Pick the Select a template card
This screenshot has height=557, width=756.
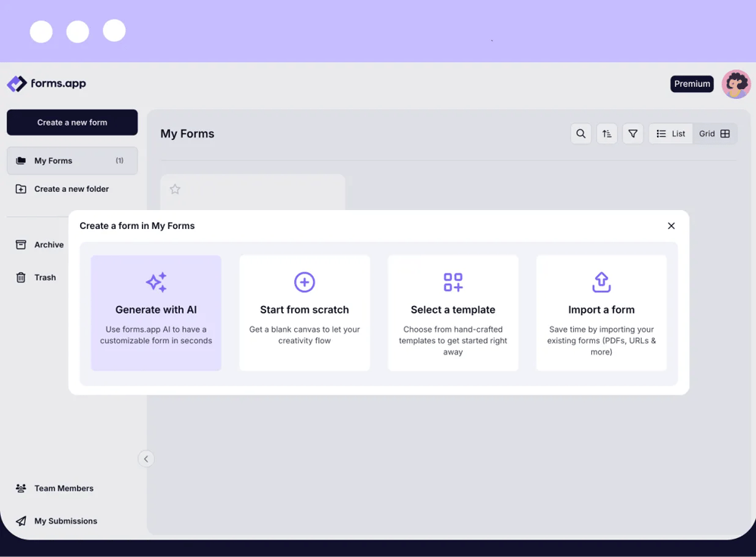pos(453,313)
